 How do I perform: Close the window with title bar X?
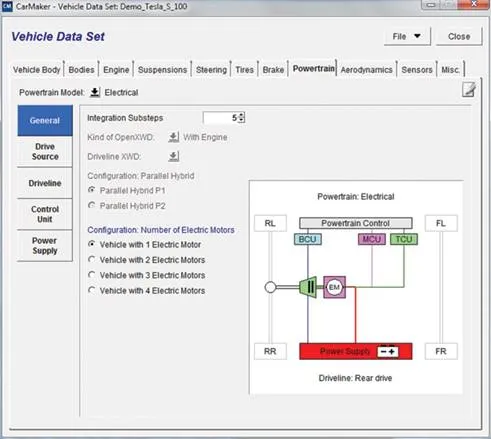point(474,4)
